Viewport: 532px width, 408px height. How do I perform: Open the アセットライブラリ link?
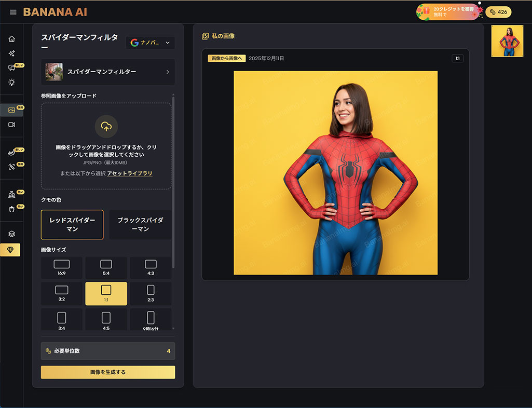click(x=130, y=173)
